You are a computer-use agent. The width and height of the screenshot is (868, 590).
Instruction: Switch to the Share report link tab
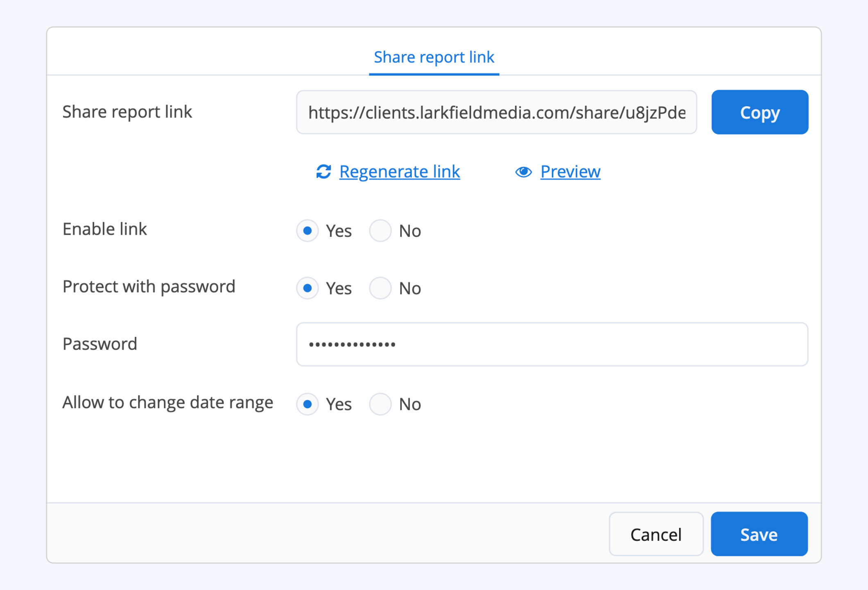[x=434, y=57]
